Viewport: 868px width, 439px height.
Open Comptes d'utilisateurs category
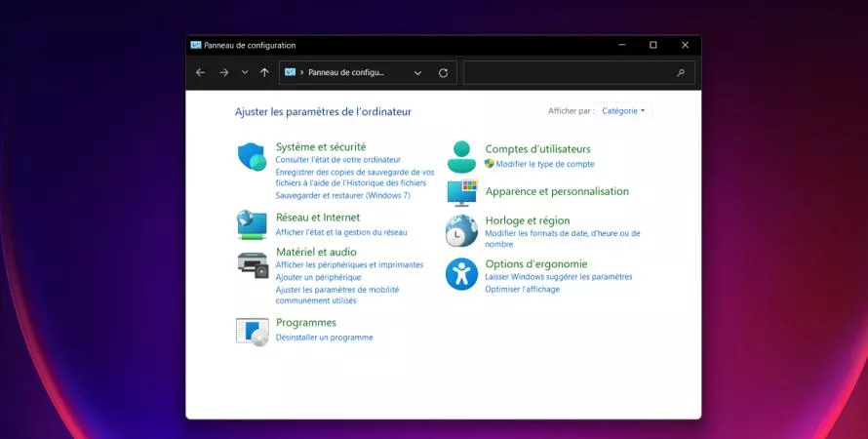(538, 149)
